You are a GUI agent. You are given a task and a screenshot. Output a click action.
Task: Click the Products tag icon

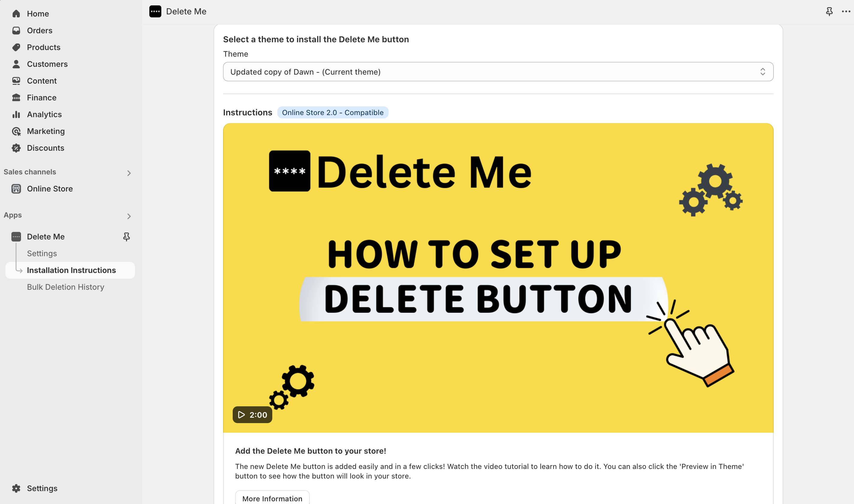click(x=16, y=47)
